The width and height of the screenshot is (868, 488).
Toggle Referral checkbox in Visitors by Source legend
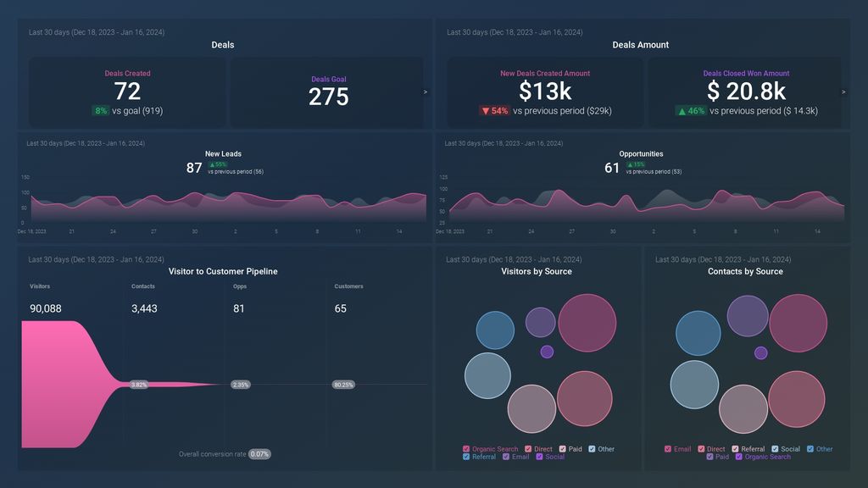[466, 457]
